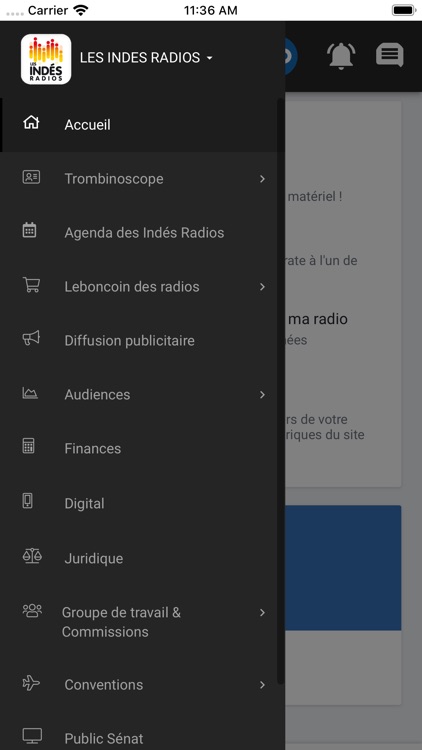The height and width of the screenshot is (750, 422).
Task: Open Groupe de travail & Commissions label
Action: tap(121, 622)
